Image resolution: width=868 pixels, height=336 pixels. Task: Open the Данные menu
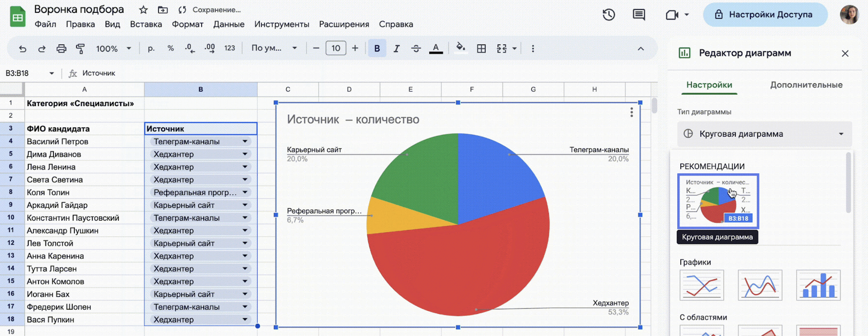[x=229, y=24]
